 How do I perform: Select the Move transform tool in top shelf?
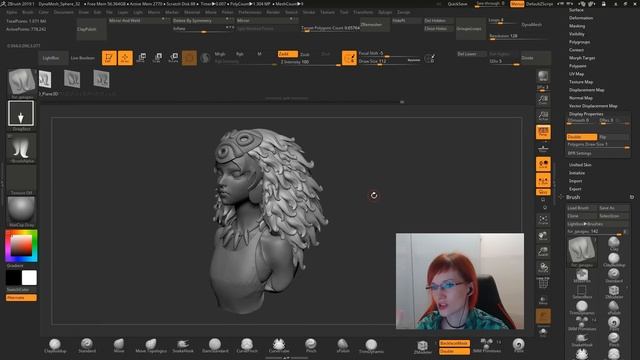pos(142,58)
